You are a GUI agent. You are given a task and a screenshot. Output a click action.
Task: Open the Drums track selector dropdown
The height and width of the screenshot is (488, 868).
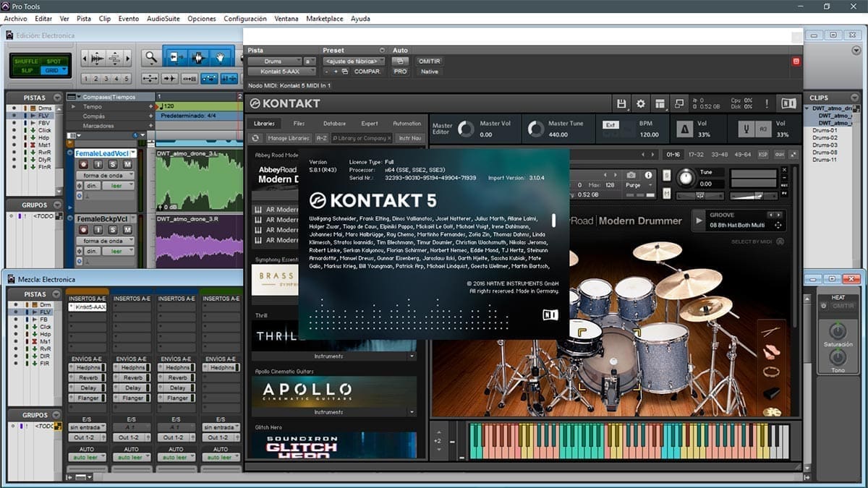click(x=274, y=61)
